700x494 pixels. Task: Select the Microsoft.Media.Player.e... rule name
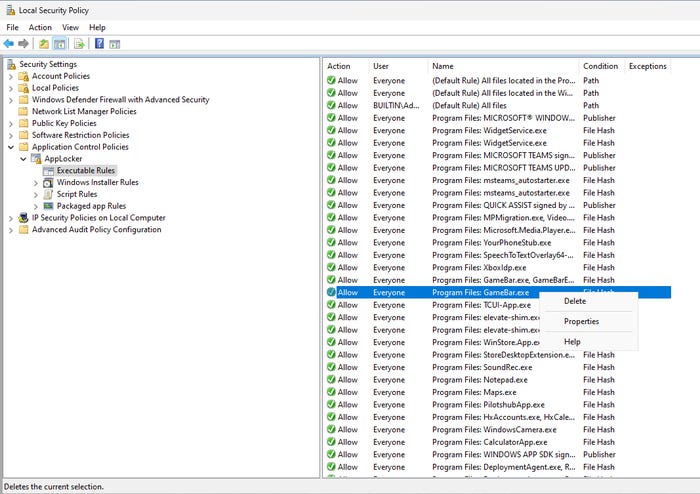[x=504, y=230]
